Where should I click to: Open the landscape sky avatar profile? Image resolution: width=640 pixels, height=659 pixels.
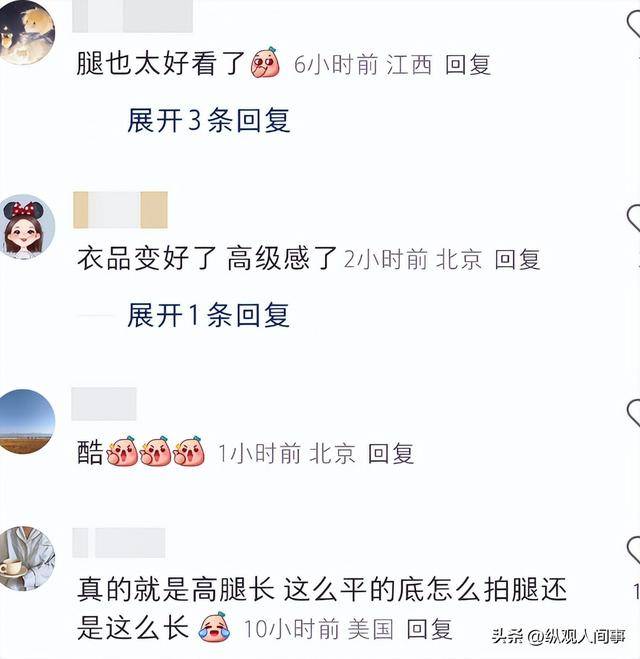coord(27,422)
